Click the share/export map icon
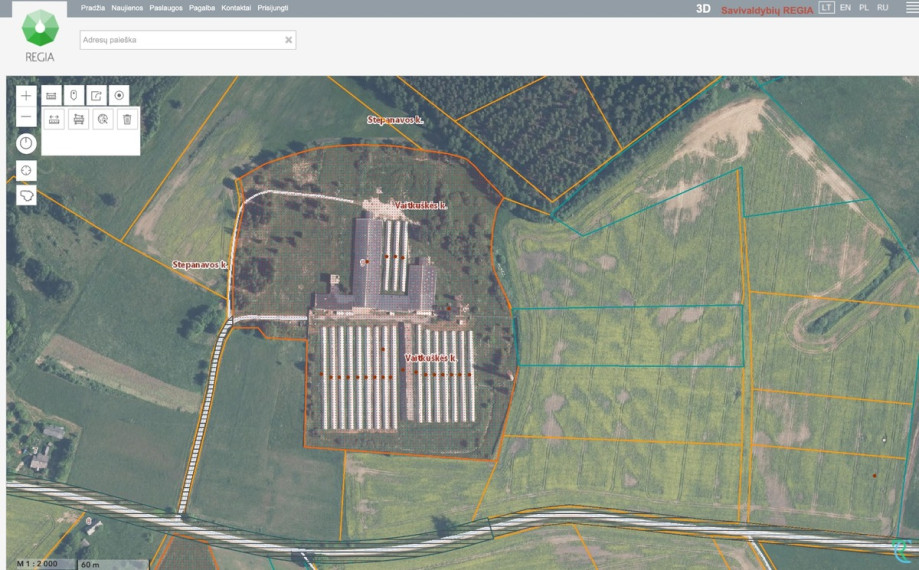Screen dimensions: 919x570 (97, 95)
